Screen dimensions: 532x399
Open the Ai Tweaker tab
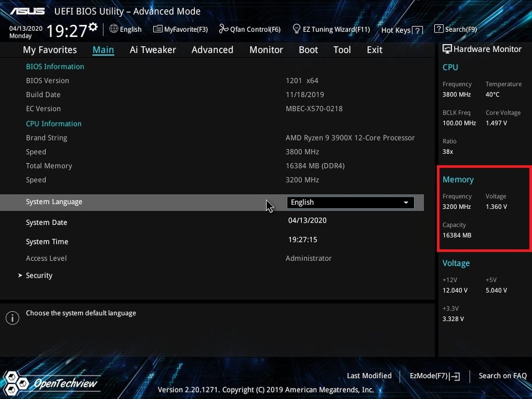point(153,50)
